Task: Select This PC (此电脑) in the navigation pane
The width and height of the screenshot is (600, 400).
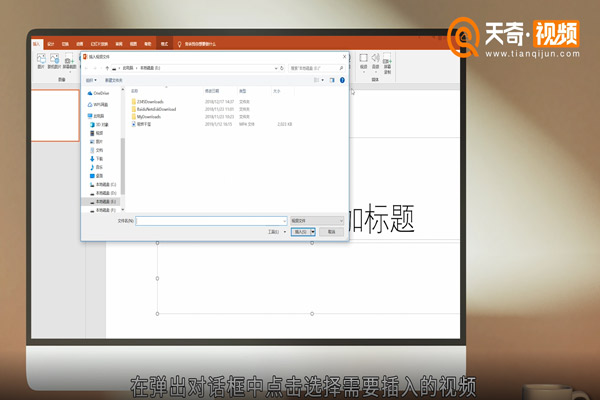Action: point(96,116)
